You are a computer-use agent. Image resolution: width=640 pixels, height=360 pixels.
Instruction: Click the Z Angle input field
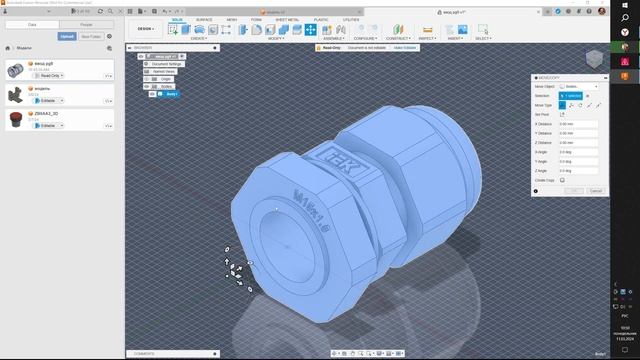coord(578,171)
